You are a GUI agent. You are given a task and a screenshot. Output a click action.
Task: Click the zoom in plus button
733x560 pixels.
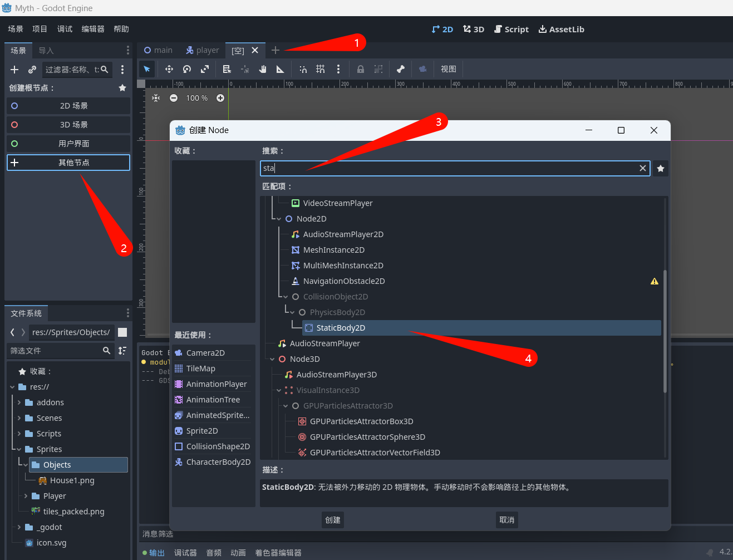220,98
